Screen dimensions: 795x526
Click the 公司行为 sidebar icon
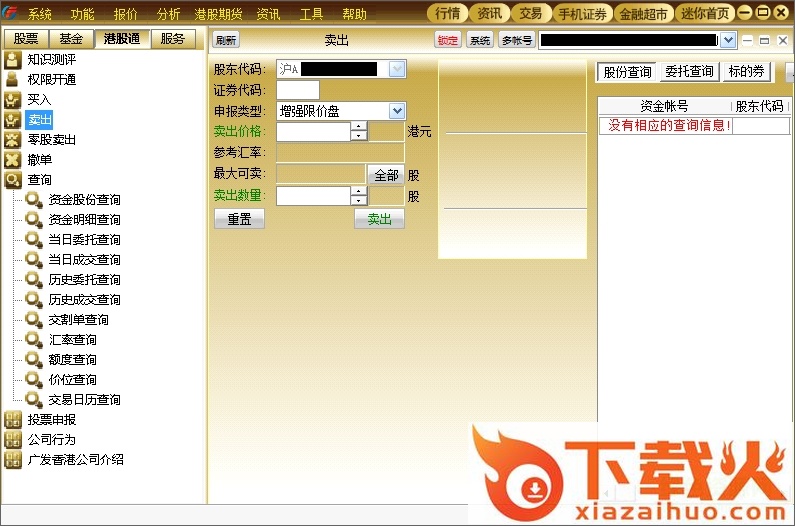pyautogui.click(x=12, y=440)
